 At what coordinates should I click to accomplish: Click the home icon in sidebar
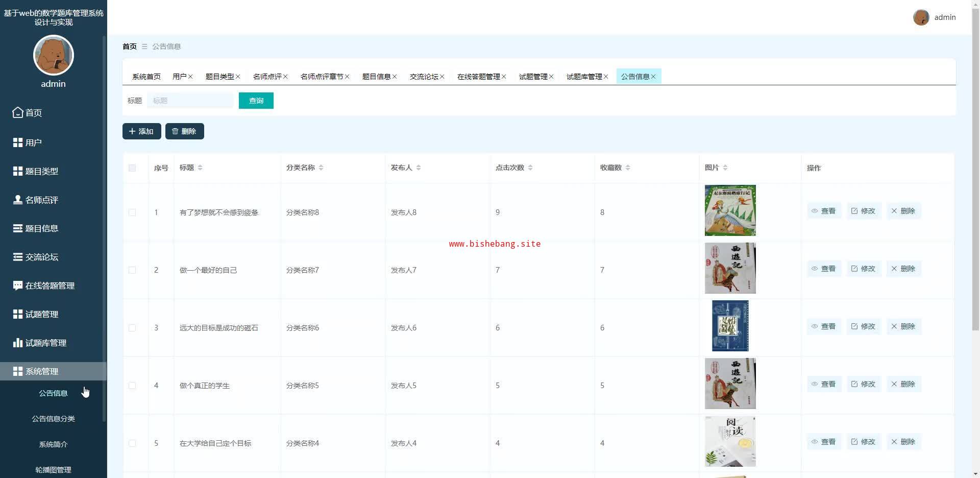18,112
